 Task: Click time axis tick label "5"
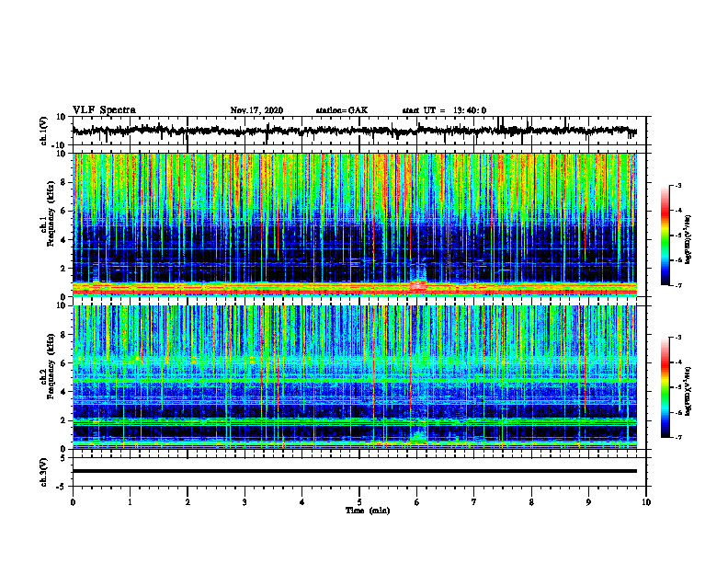coord(359,502)
